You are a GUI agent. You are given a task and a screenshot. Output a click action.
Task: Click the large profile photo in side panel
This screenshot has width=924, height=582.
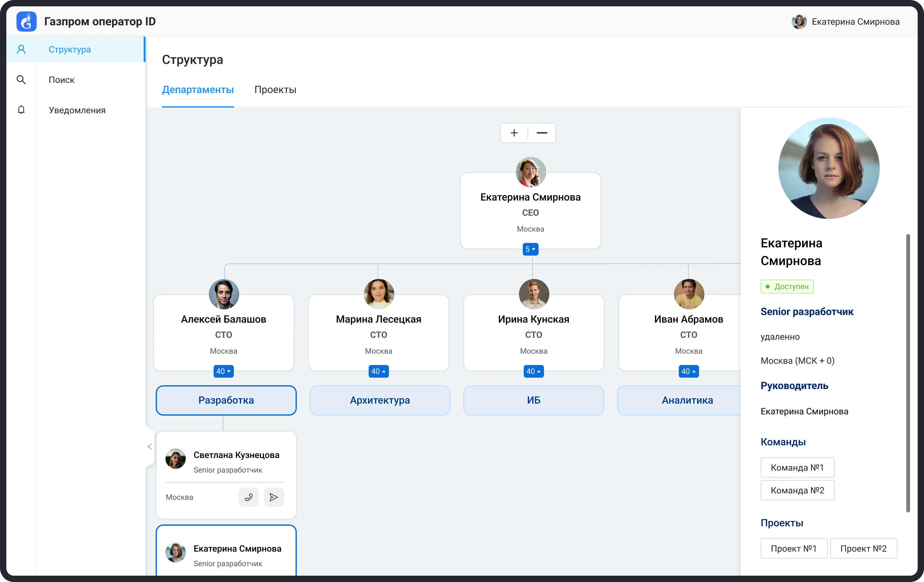click(829, 168)
